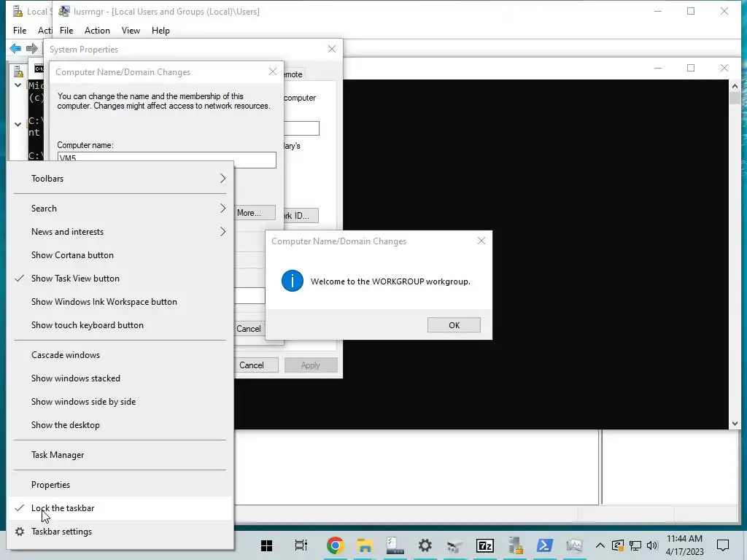Expand News and interests submenu

click(120, 232)
